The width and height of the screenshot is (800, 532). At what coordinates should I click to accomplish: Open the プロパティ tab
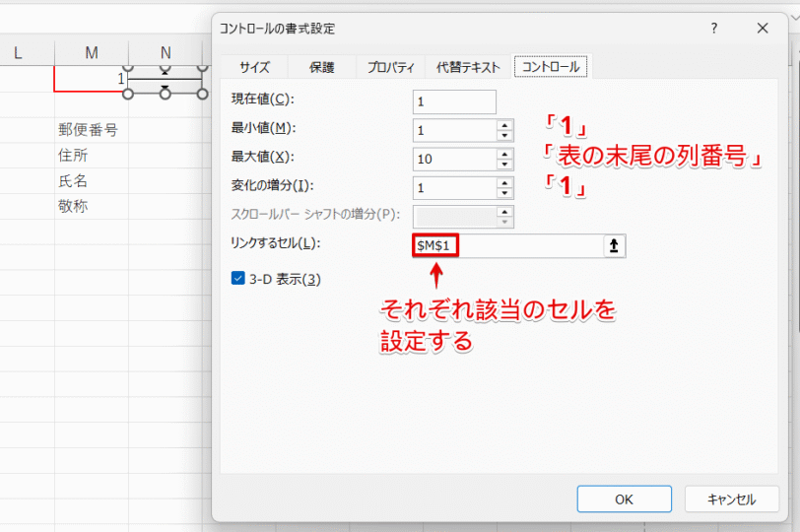390,67
